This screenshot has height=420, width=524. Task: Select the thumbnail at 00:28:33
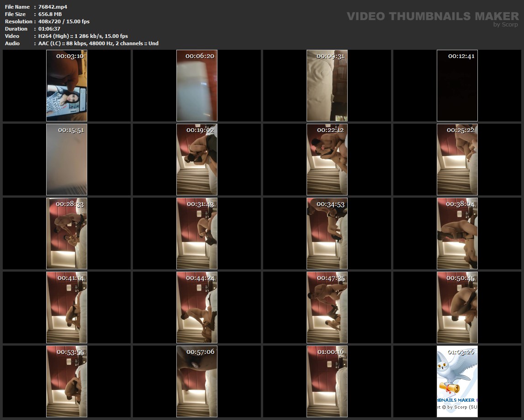click(67, 233)
